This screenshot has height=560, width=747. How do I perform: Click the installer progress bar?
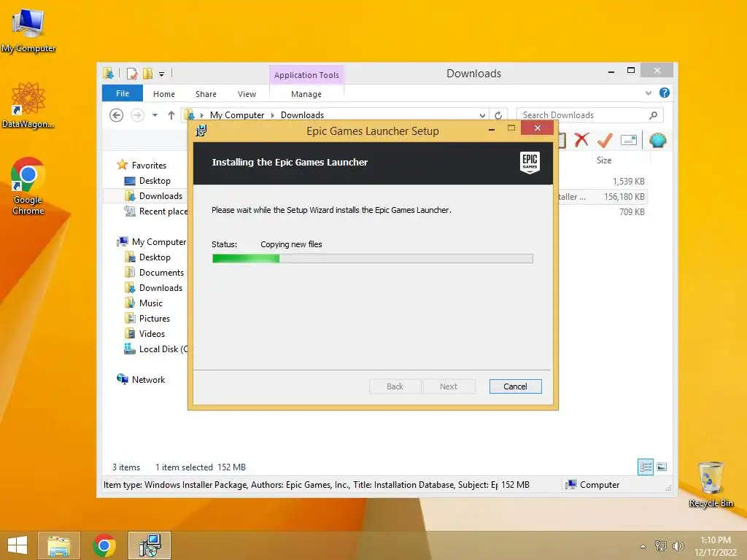(x=373, y=259)
